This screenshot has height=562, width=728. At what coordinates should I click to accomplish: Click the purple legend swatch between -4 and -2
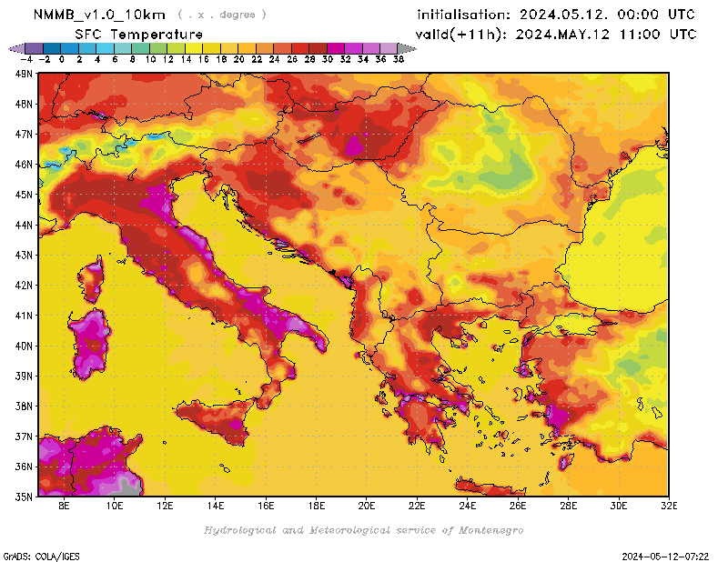(35, 48)
